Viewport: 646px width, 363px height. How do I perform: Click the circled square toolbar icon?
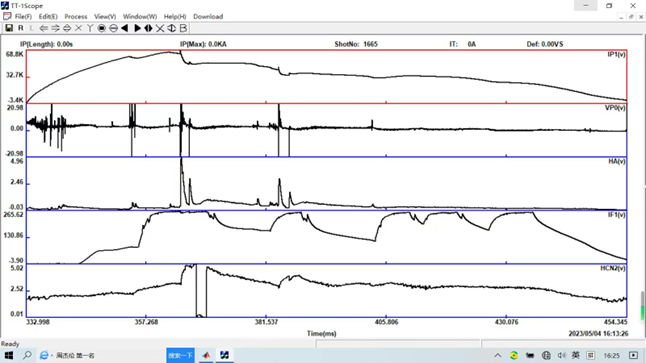click(101, 28)
